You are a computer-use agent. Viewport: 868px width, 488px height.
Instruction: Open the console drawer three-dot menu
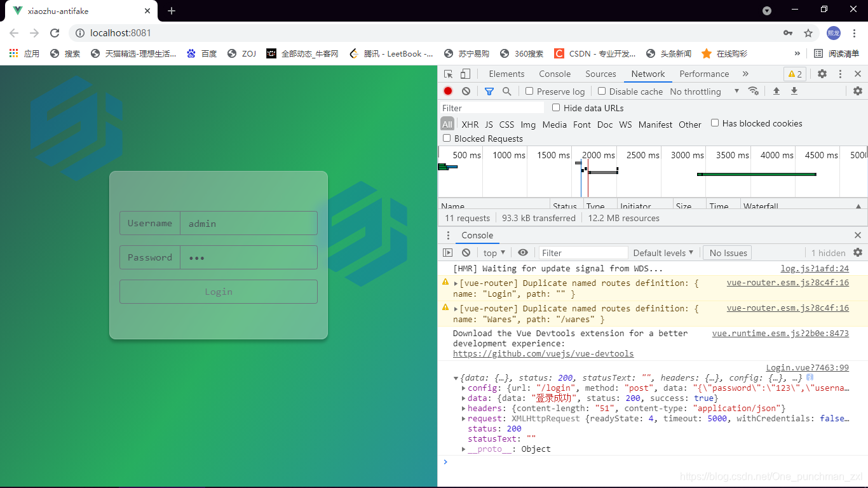[x=448, y=235]
